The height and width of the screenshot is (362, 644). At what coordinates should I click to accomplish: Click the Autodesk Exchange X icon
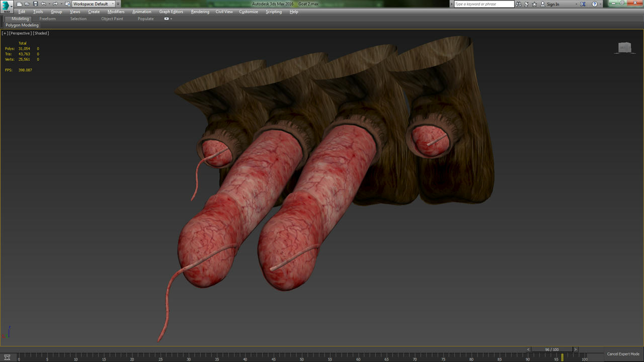[584, 4]
